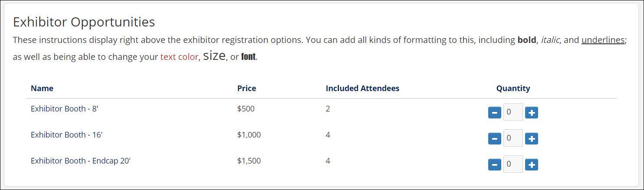Select the Exhibitor Booth - 8' row name
The height and width of the screenshot is (190, 644).
click(65, 109)
